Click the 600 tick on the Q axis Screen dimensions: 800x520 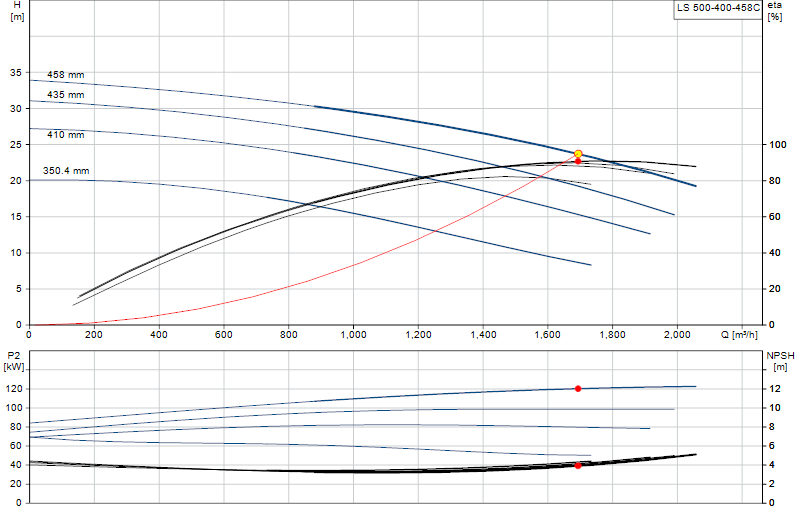(223, 335)
